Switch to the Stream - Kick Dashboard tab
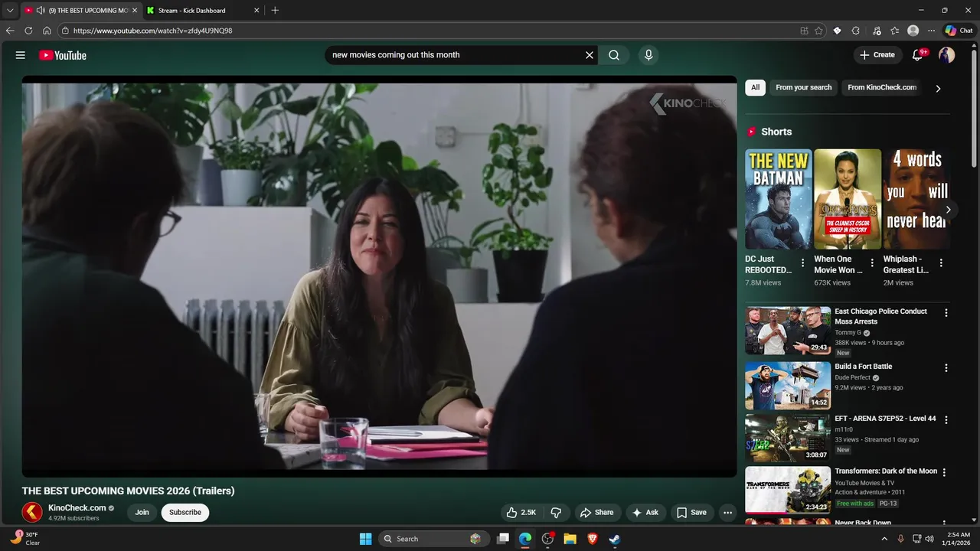980x551 pixels. (x=203, y=11)
